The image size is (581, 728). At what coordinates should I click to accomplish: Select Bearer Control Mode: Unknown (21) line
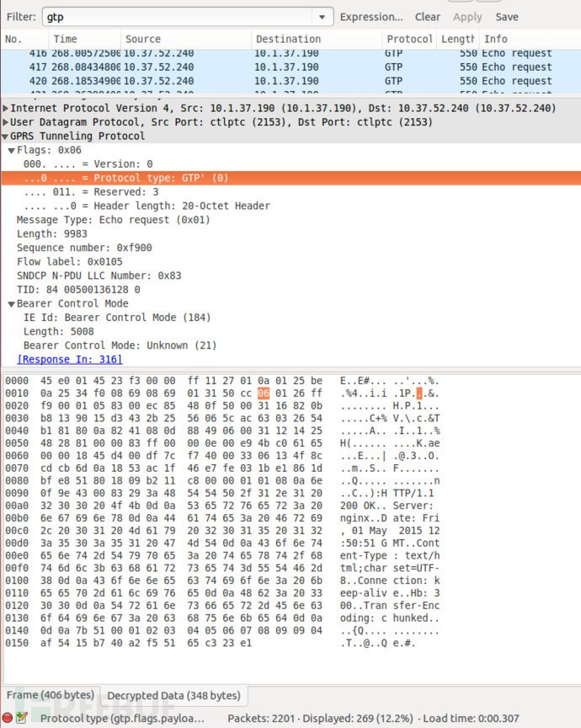point(120,345)
